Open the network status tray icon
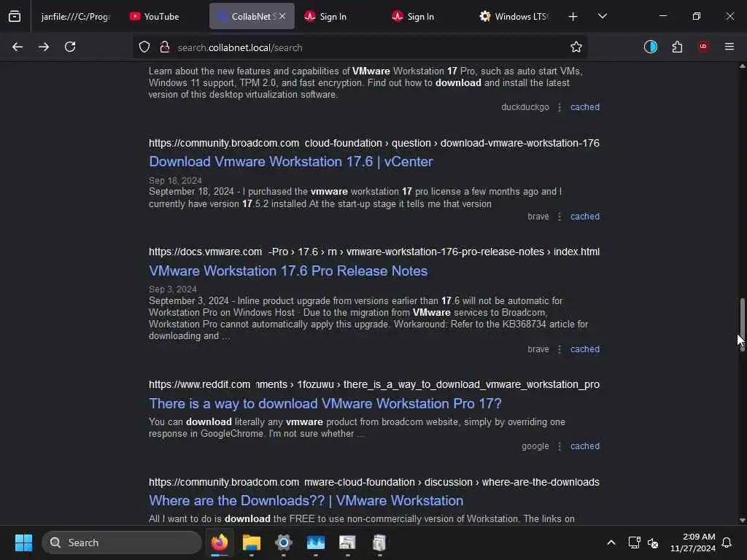Viewport: 747px width, 560px height. coord(634,542)
